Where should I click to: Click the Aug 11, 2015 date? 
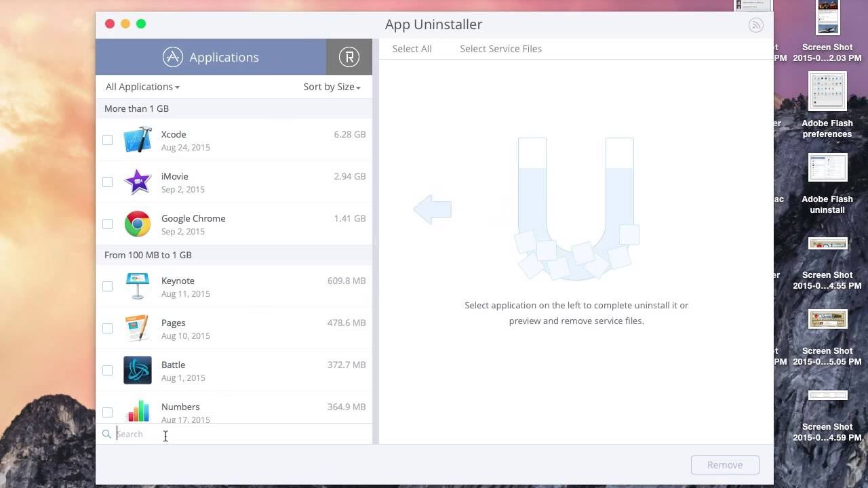tap(186, 293)
